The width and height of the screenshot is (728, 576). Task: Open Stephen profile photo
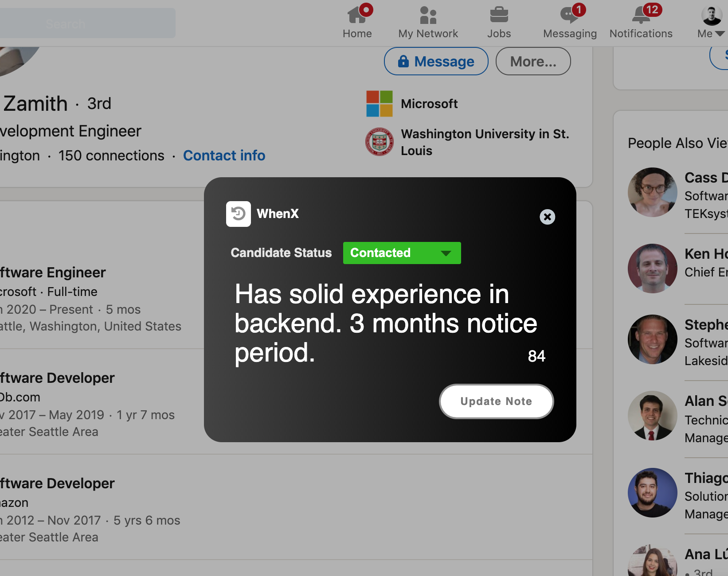click(x=653, y=339)
